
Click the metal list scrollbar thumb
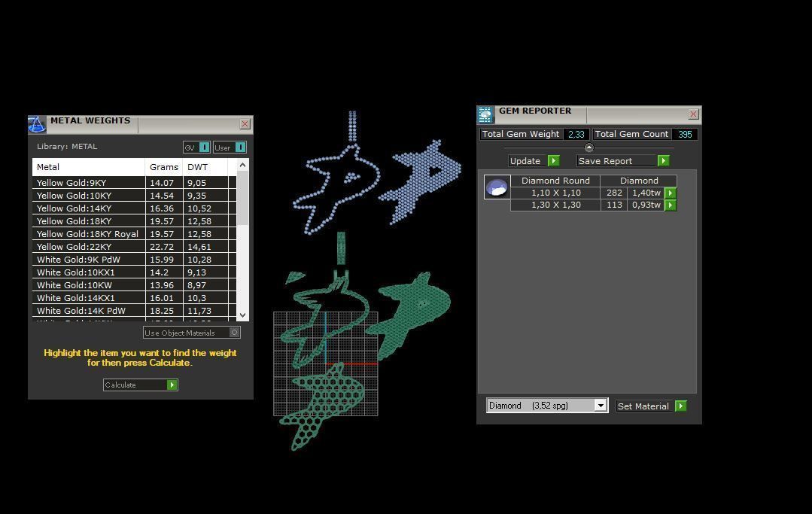click(242, 198)
